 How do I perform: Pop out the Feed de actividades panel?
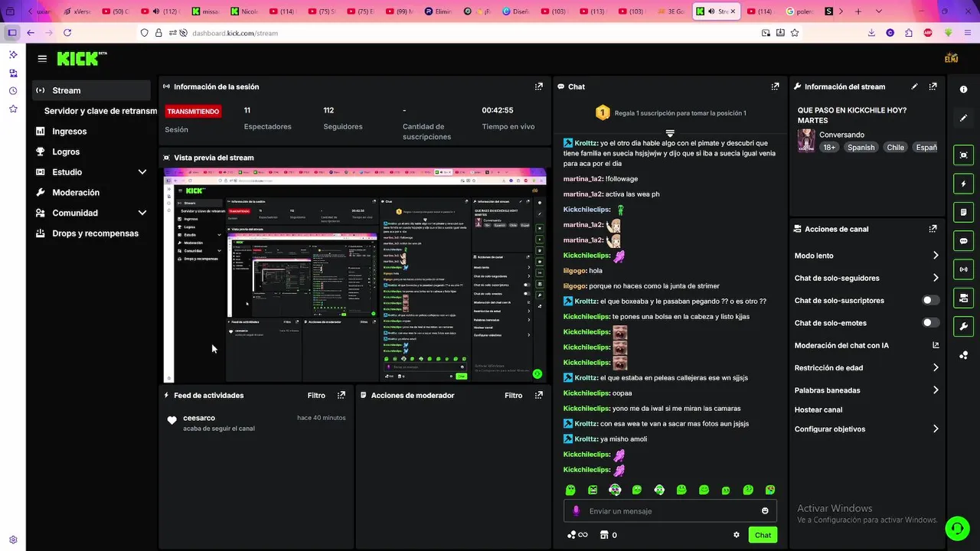[x=341, y=396]
